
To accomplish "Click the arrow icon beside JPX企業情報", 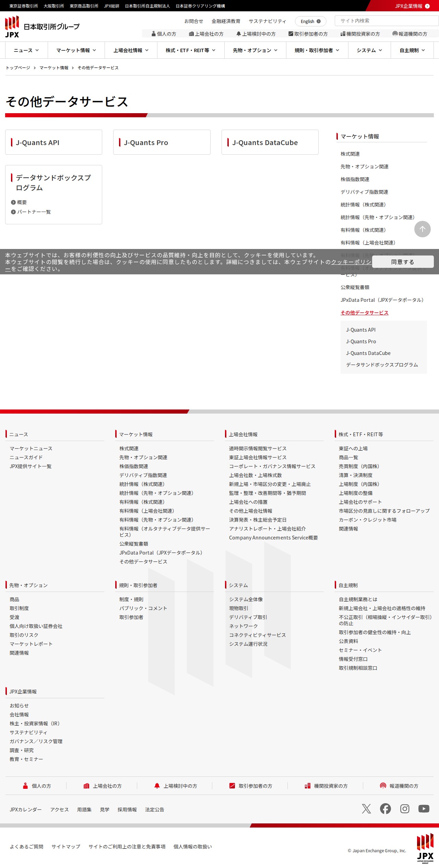I will coord(427,6).
